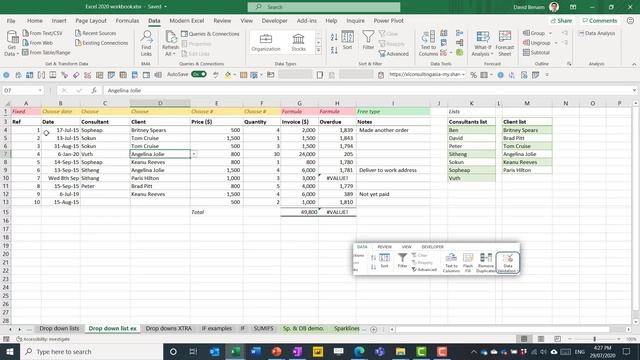Switch to the Sparklines sheet

[x=347, y=328]
